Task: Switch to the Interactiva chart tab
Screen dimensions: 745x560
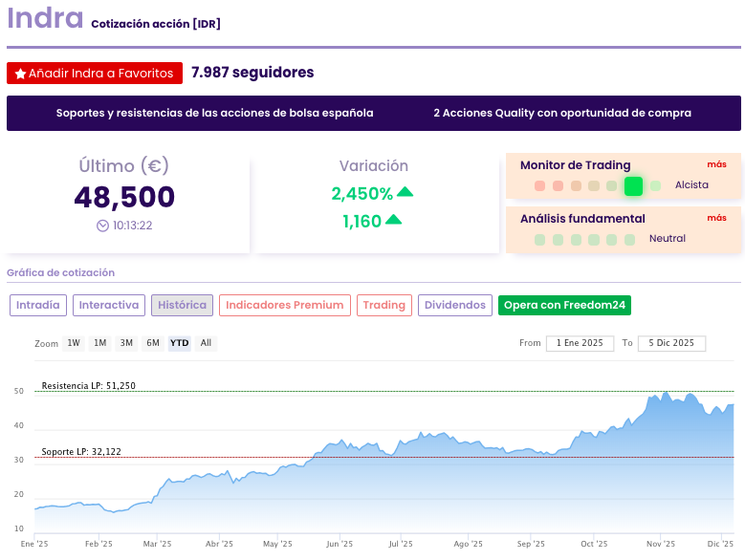Action: (x=109, y=305)
